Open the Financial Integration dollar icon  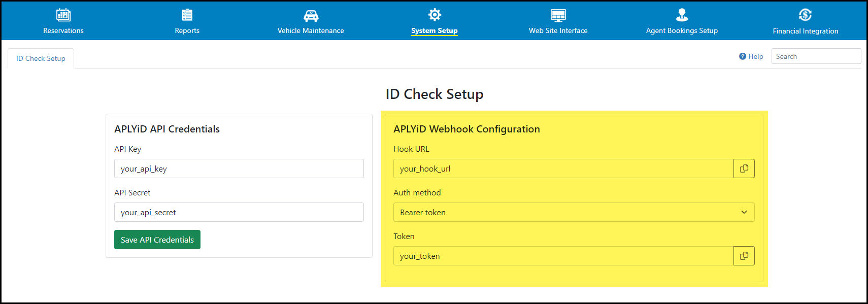click(x=805, y=15)
